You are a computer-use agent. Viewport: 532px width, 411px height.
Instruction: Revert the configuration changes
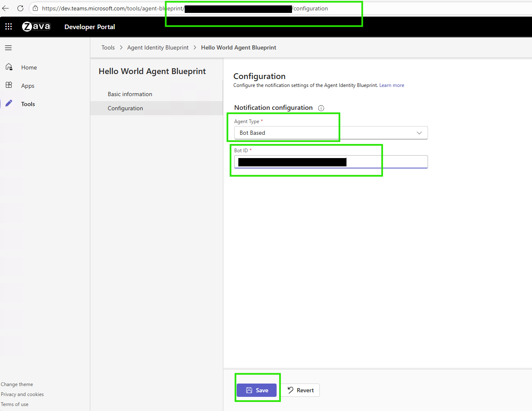pos(300,390)
